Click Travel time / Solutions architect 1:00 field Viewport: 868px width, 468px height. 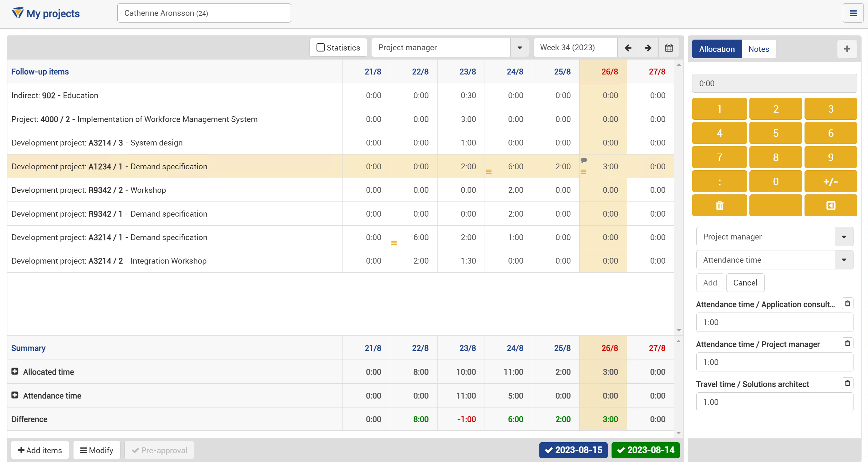click(x=774, y=402)
